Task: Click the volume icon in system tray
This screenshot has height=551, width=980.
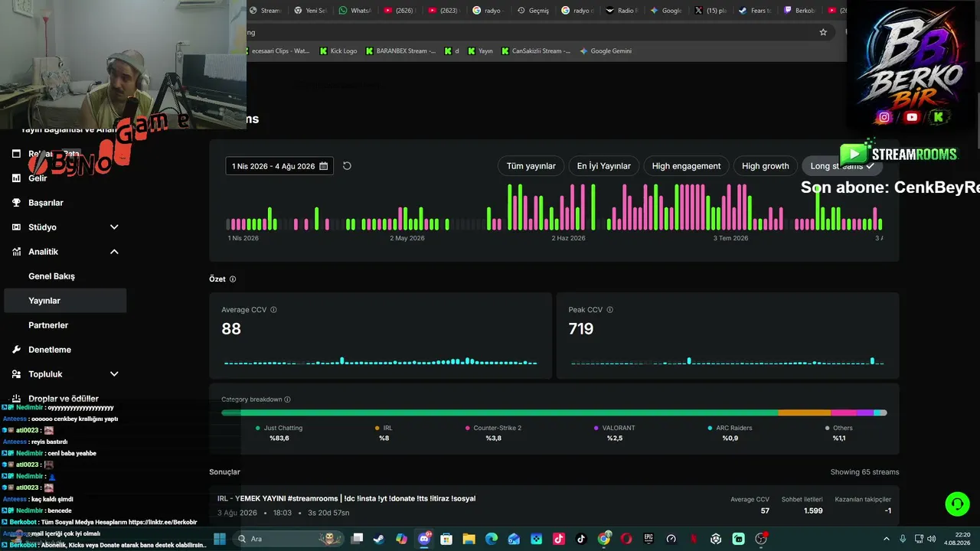Action: point(933,539)
